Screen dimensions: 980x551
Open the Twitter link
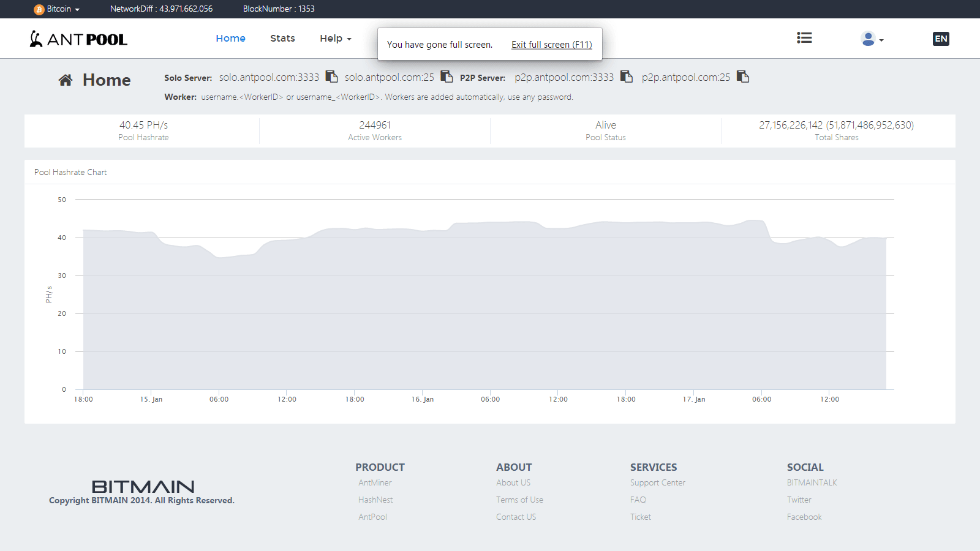click(799, 500)
